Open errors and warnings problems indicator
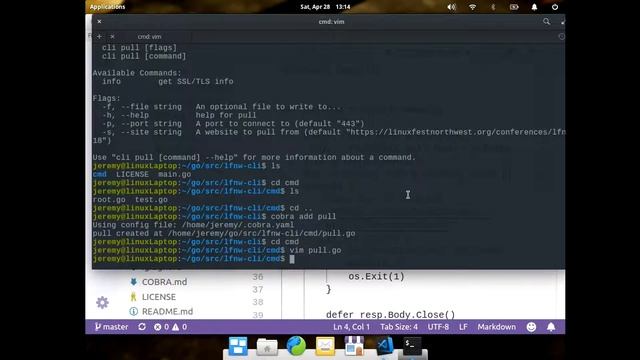Image resolution: width=640 pixels, height=360 pixels. pos(170,327)
